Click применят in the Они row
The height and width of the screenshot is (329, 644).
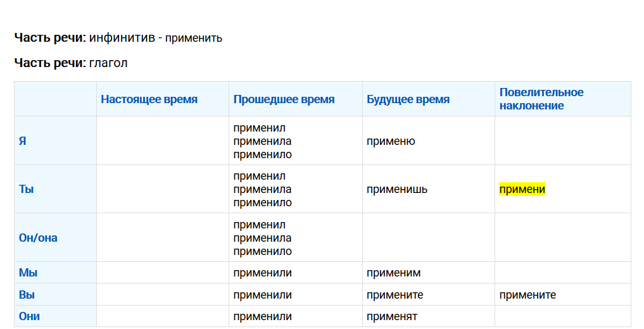(x=392, y=317)
